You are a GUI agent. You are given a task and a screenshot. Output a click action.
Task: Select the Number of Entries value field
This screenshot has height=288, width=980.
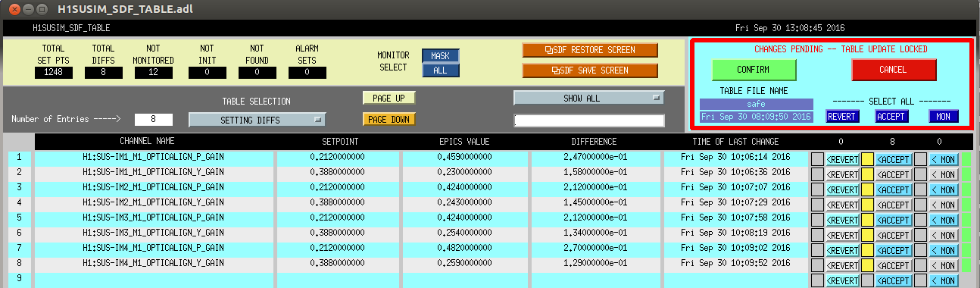(154, 119)
